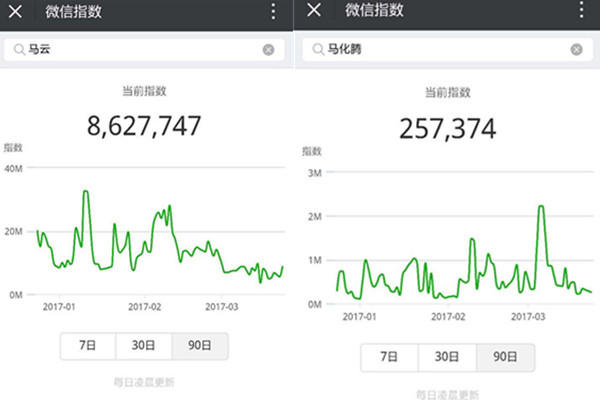Select 7日 range in 马化腾 chart
This screenshot has height=400, width=600.
pos(389,357)
